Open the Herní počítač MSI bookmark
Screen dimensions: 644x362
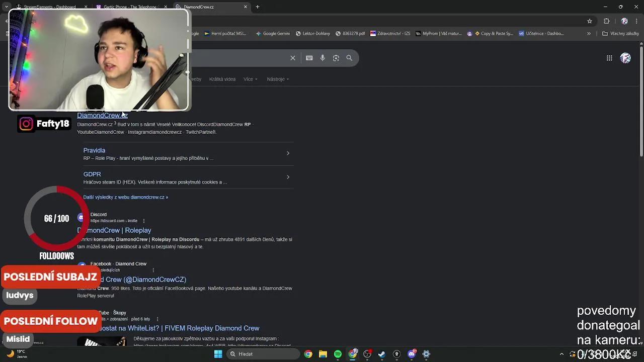tap(224, 34)
